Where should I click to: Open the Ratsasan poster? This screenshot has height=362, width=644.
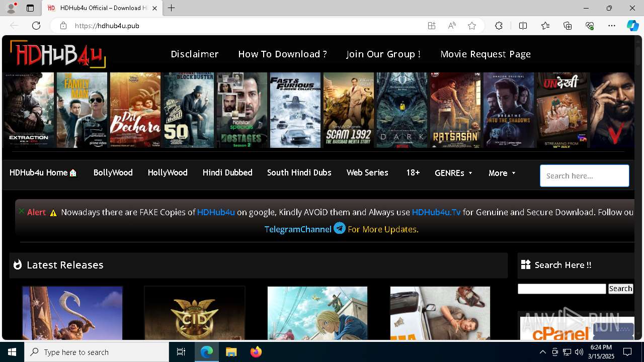coord(455,110)
